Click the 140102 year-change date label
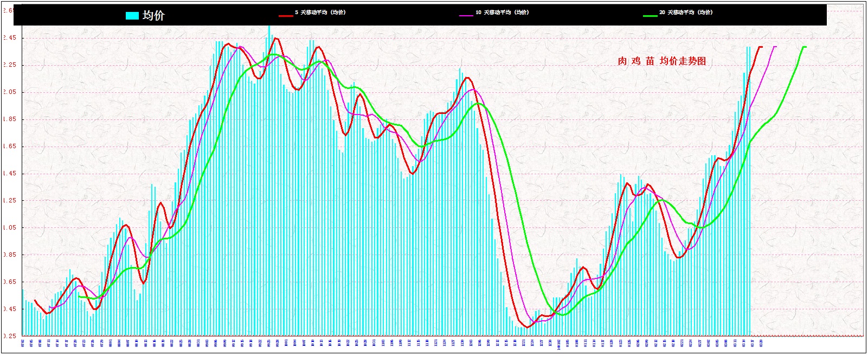 559,345
